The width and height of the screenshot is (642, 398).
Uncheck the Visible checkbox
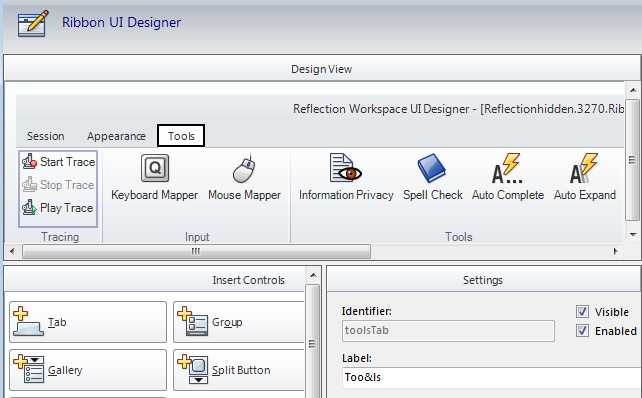[x=582, y=312]
